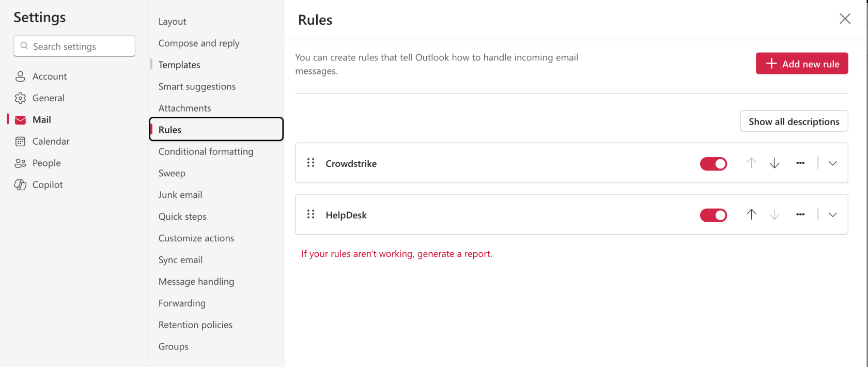Disable the HelpDesk rule toggle

[x=714, y=215]
